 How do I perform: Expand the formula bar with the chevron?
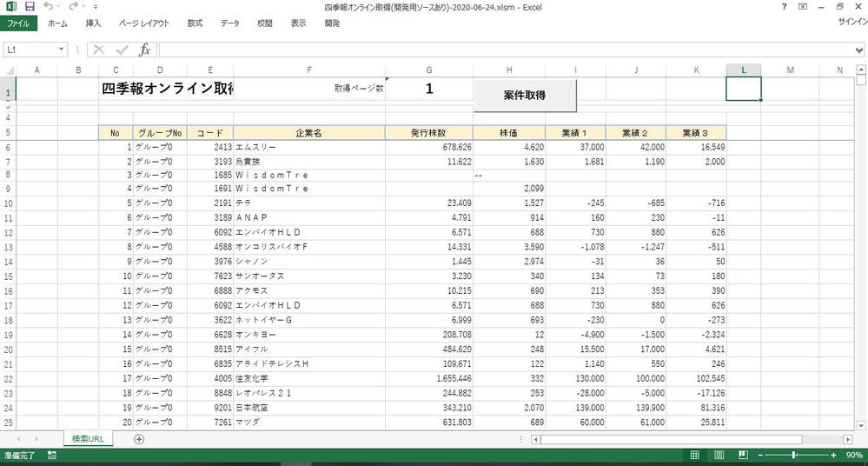(858, 50)
